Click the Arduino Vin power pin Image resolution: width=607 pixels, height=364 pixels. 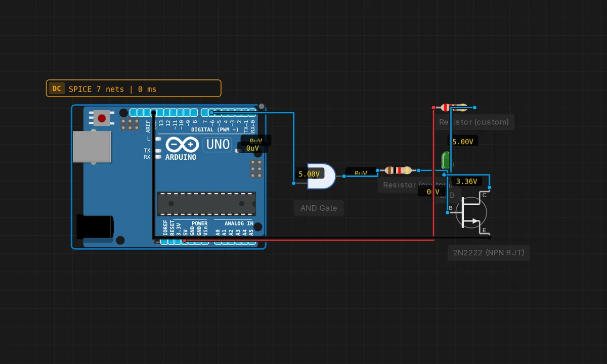click(205, 242)
